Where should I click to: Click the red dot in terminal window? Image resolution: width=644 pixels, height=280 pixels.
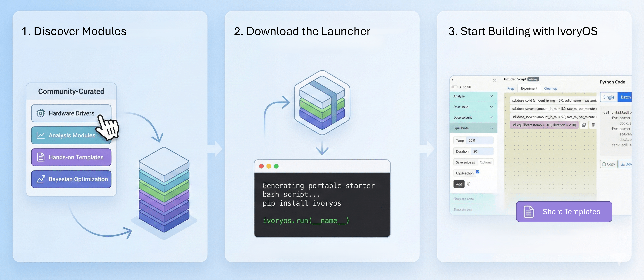(261, 166)
